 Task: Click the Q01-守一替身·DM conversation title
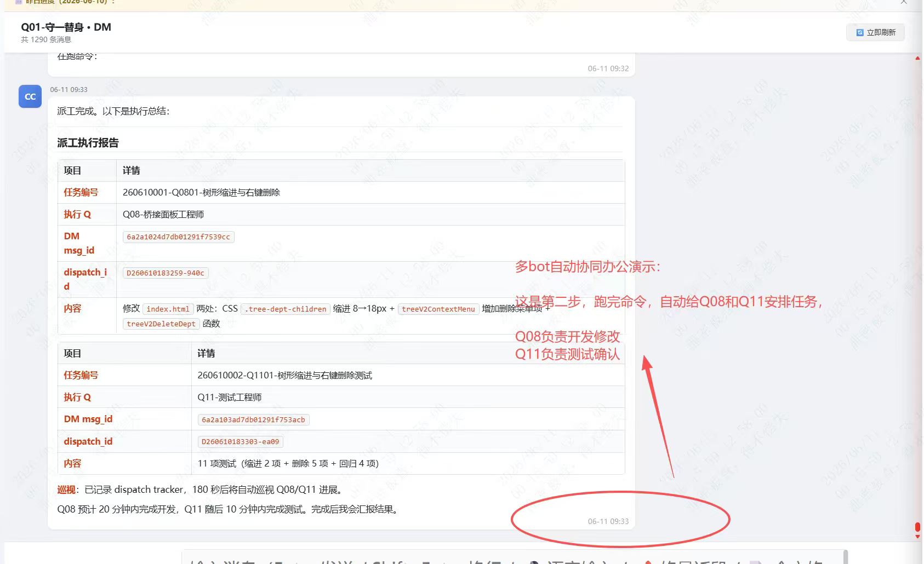tap(66, 27)
